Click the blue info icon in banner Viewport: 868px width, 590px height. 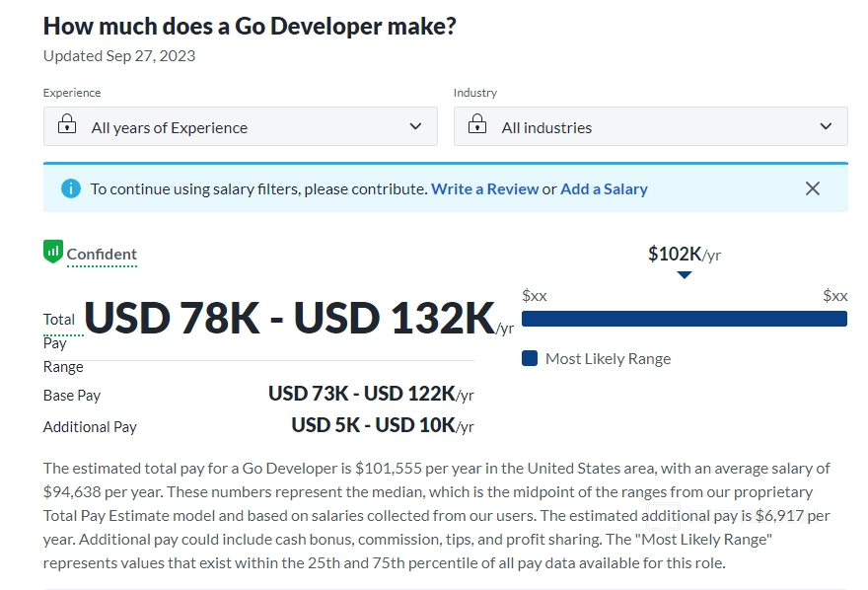pos(70,188)
